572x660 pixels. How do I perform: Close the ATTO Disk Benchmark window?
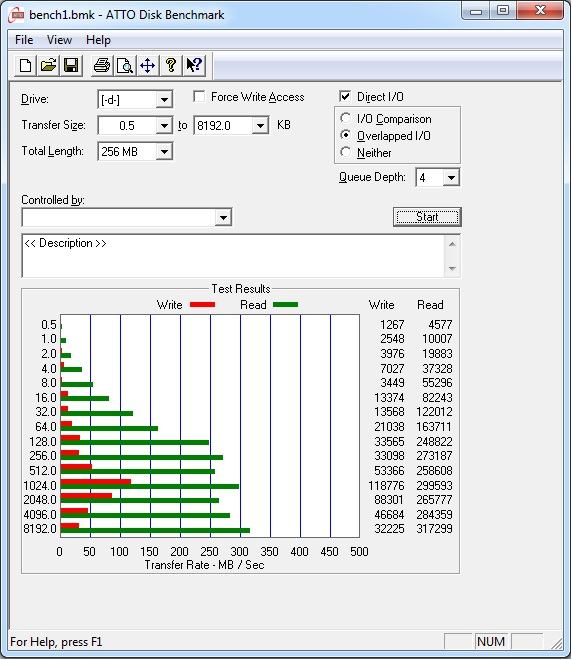pyautogui.click(x=540, y=11)
